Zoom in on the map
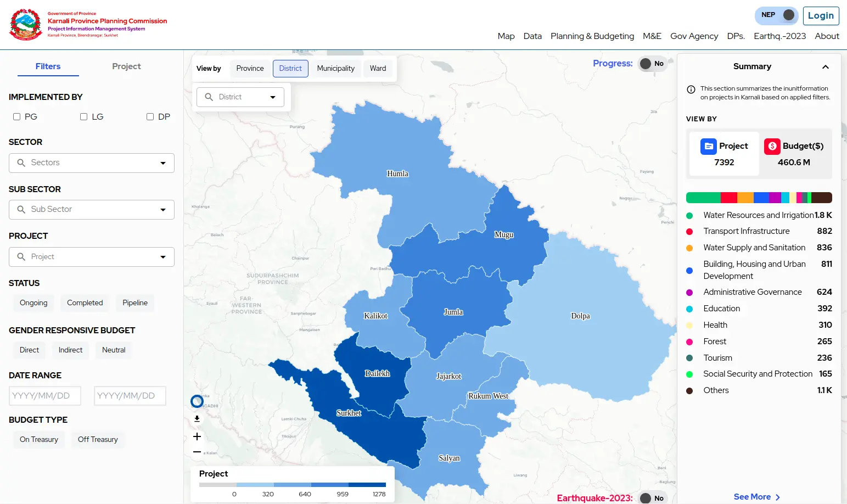 point(197,437)
